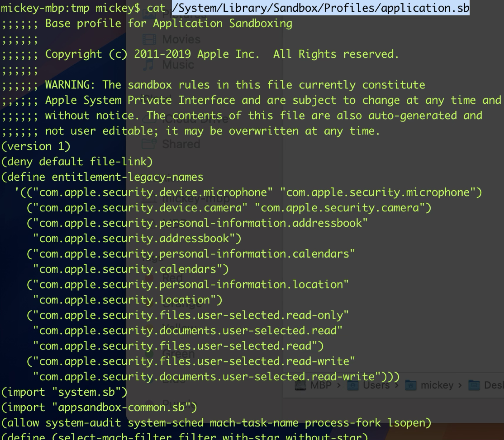Screen dimensions: 504x440
Task: Click "com.apple.security.addressbook" string
Action: coord(134,239)
